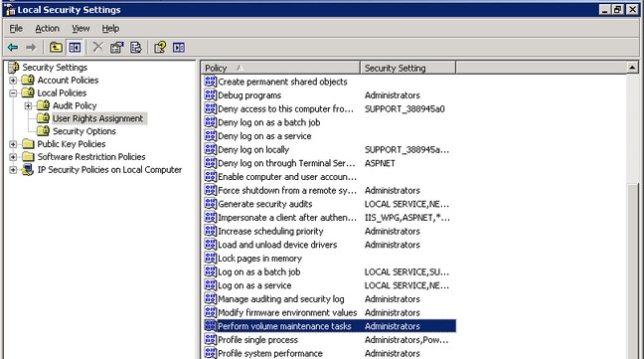Click the Security Settings root node icon
644x359 pixels.
click(x=14, y=67)
